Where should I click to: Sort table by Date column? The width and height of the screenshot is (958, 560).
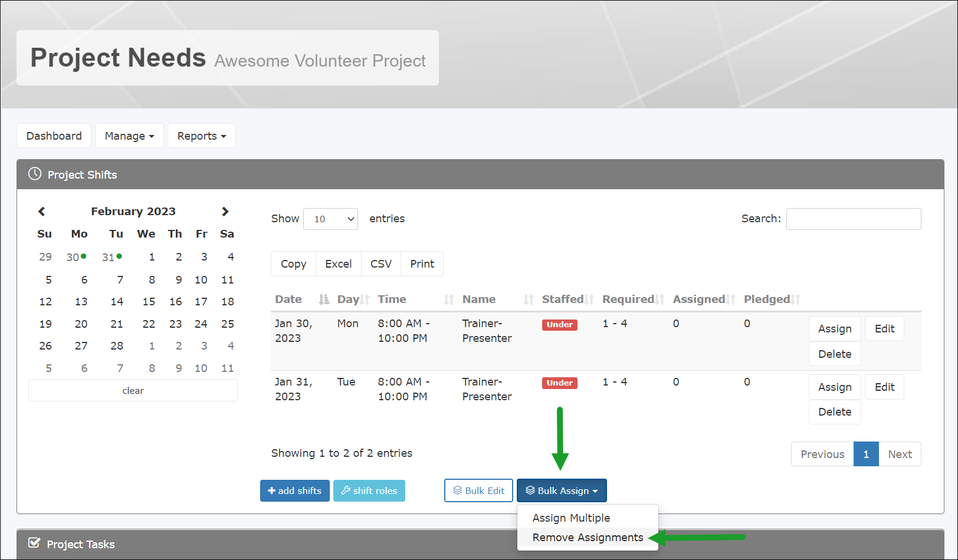point(301,299)
